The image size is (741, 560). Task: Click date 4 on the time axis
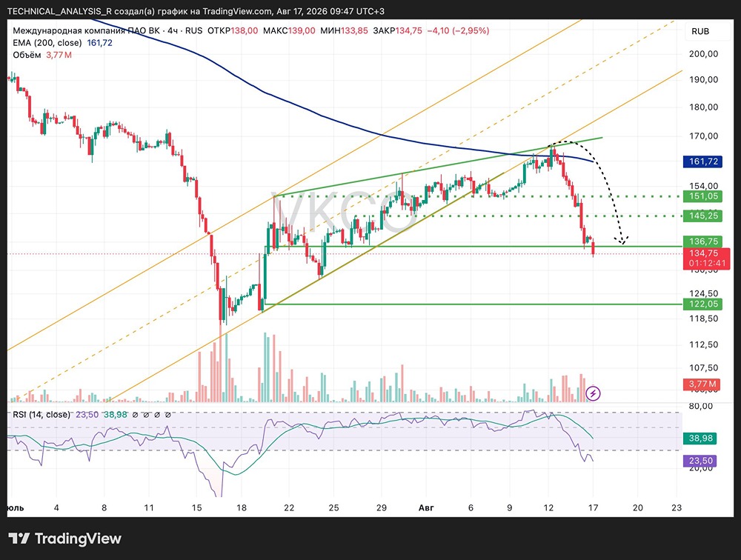(56, 507)
